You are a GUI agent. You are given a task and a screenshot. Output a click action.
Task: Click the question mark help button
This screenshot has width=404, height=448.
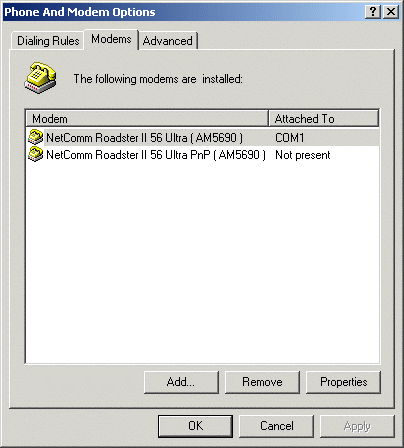click(x=373, y=12)
